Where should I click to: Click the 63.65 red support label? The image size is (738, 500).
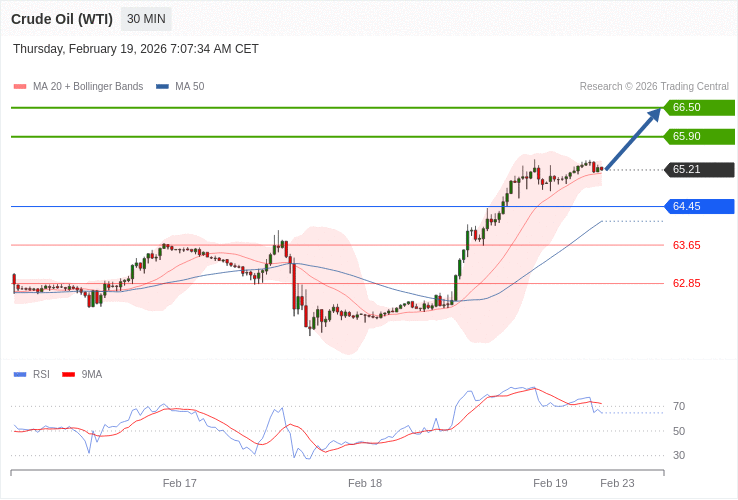pyautogui.click(x=686, y=245)
